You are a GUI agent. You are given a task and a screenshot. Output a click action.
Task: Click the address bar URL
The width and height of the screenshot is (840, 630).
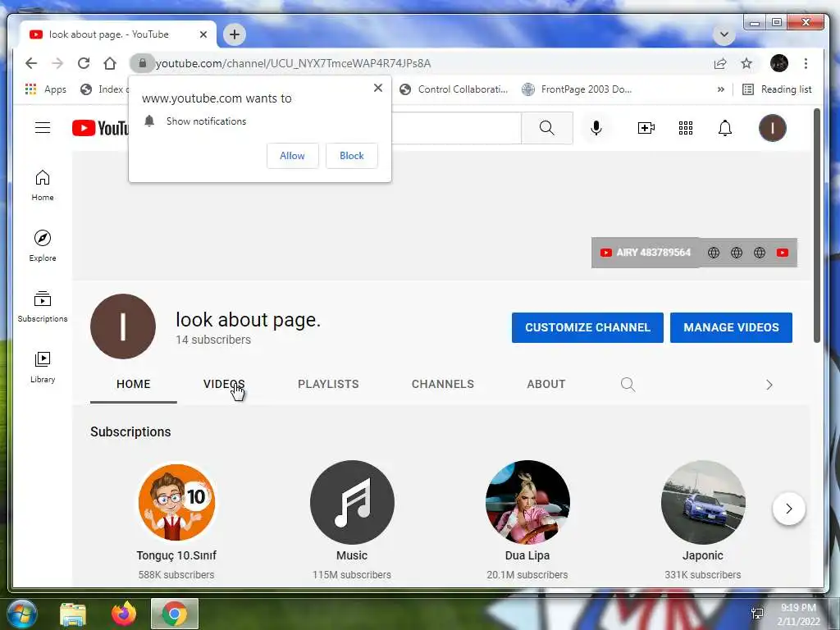293,63
